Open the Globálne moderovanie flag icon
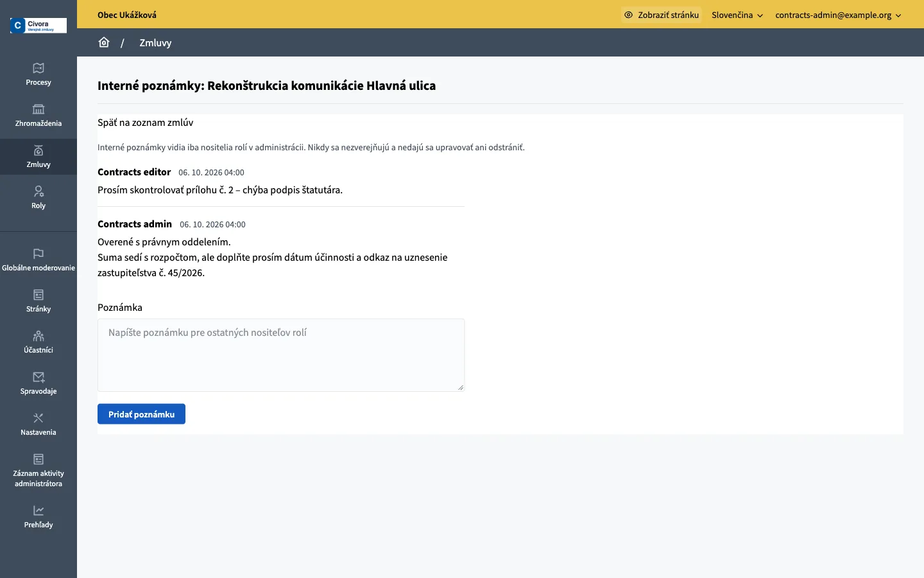 click(38, 254)
